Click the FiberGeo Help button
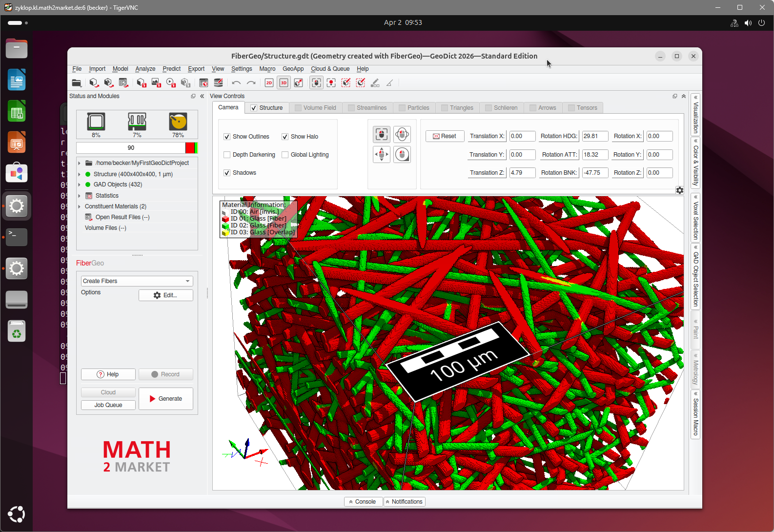Viewport: 774px width, 532px height. [108, 374]
